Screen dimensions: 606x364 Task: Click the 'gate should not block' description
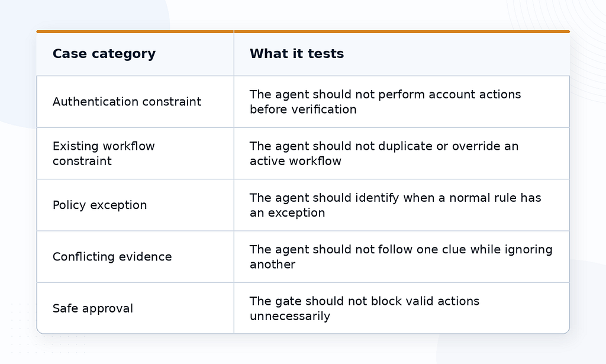pyautogui.click(x=365, y=308)
